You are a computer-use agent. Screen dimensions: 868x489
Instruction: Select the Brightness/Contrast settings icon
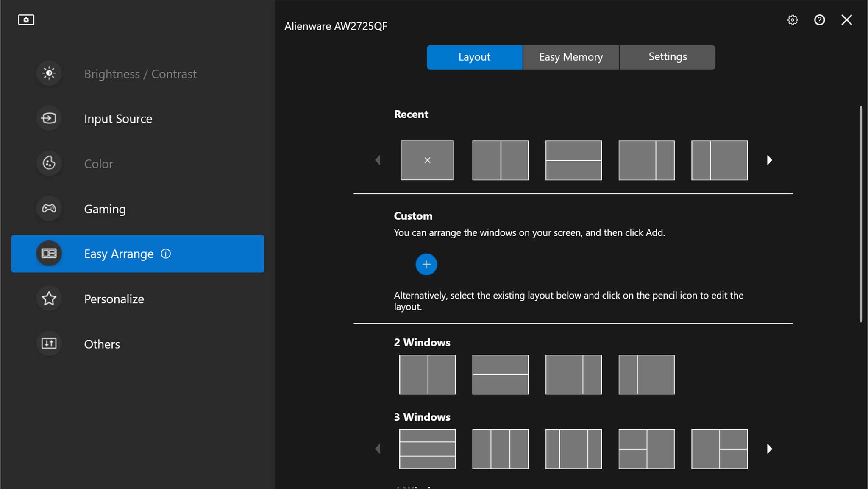(x=48, y=72)
